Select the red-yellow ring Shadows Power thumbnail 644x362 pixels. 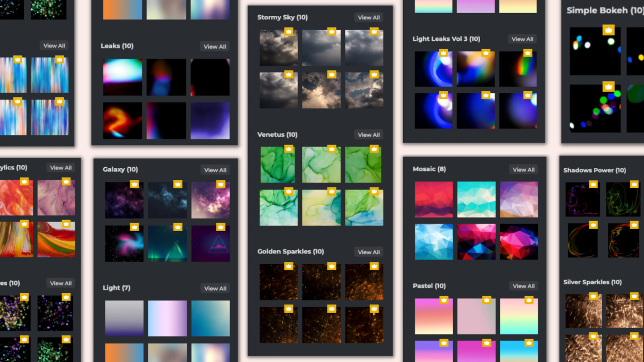[623, 240]
